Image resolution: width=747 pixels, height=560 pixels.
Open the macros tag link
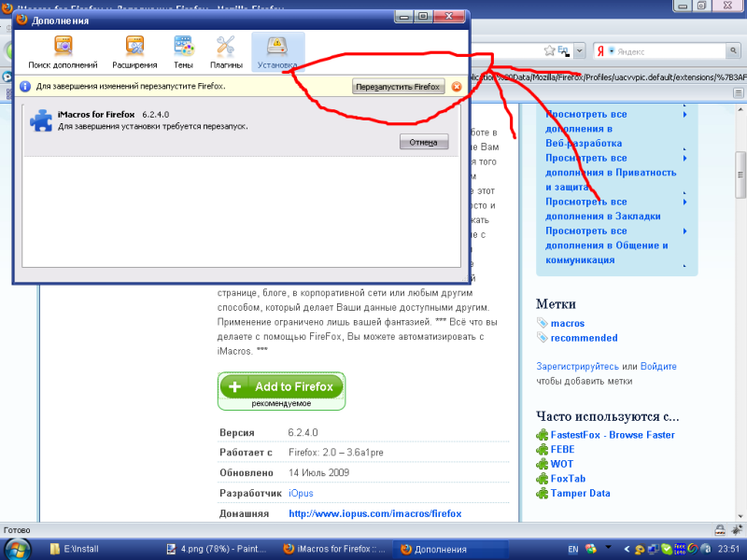568,323
